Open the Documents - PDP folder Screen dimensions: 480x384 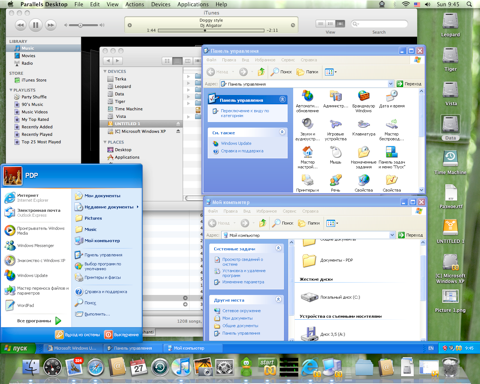click(327, 260)
